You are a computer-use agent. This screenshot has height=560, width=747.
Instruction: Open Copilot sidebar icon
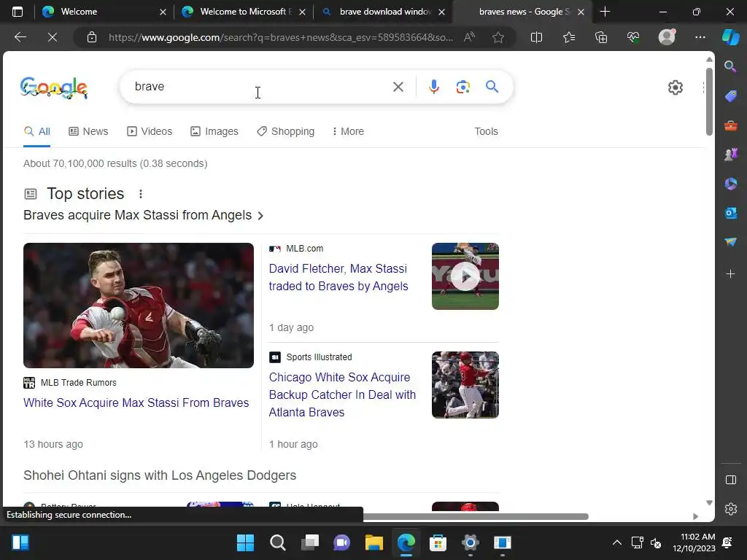[x=731, y=37]
